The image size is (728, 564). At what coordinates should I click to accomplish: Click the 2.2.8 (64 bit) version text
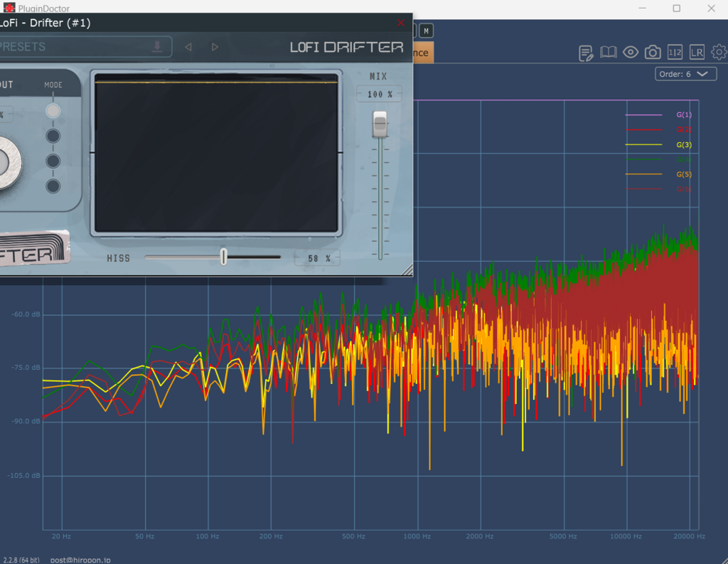(21, 560)
